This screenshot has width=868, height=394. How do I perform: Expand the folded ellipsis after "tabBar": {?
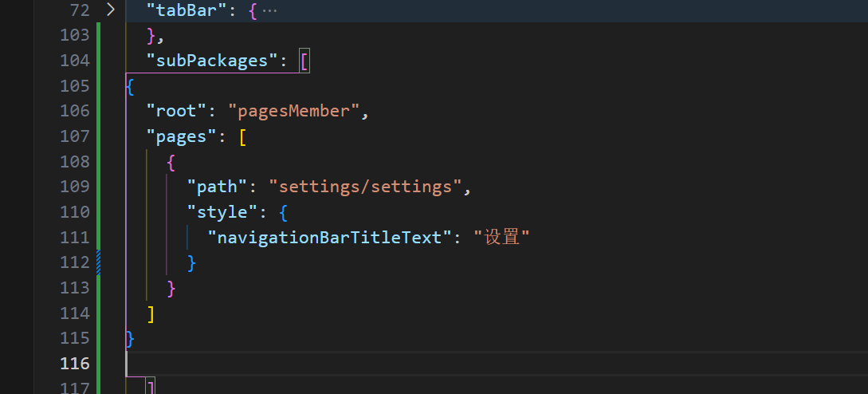(269, 10)
